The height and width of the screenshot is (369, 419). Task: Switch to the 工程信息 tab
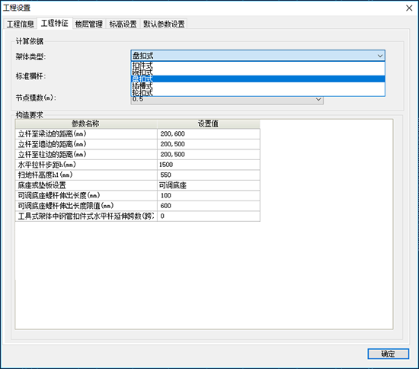tap(20, 24)
